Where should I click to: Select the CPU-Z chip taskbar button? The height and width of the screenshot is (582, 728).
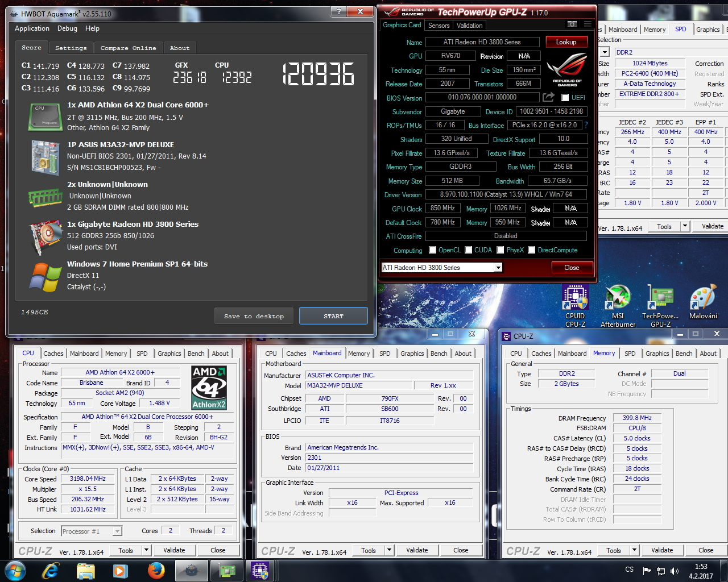260,571
